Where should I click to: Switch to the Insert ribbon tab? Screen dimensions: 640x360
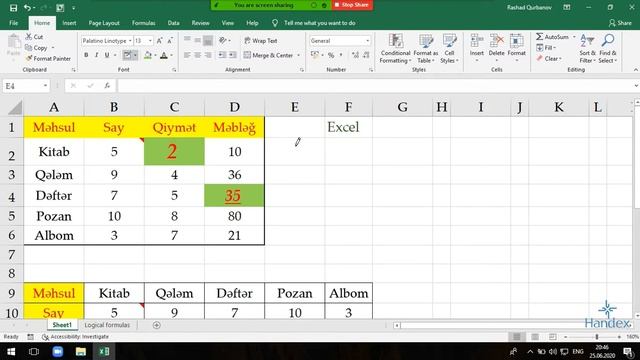click(x=69, y=23)
